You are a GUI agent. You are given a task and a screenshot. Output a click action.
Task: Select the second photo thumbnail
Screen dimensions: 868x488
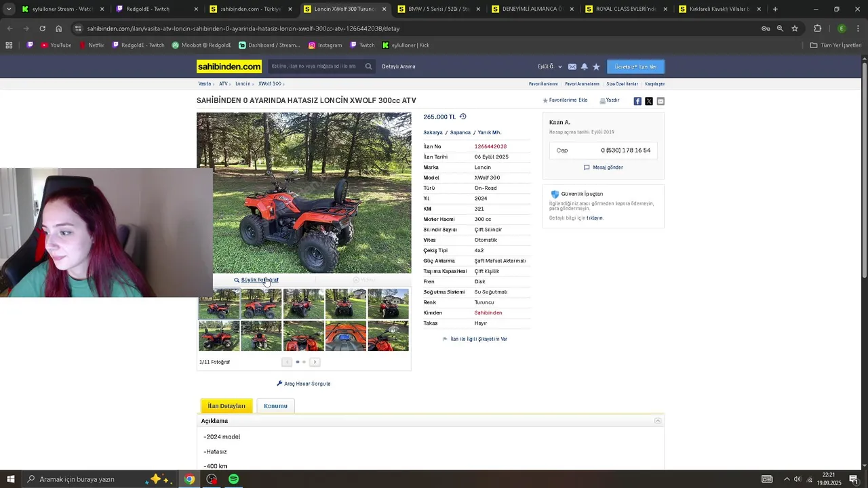(x=261, y=304)
